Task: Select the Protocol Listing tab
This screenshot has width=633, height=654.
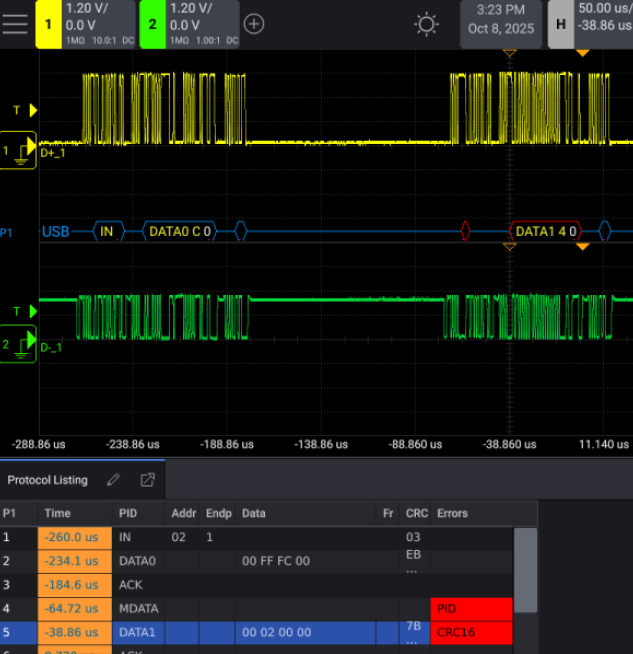Action: 47,480
